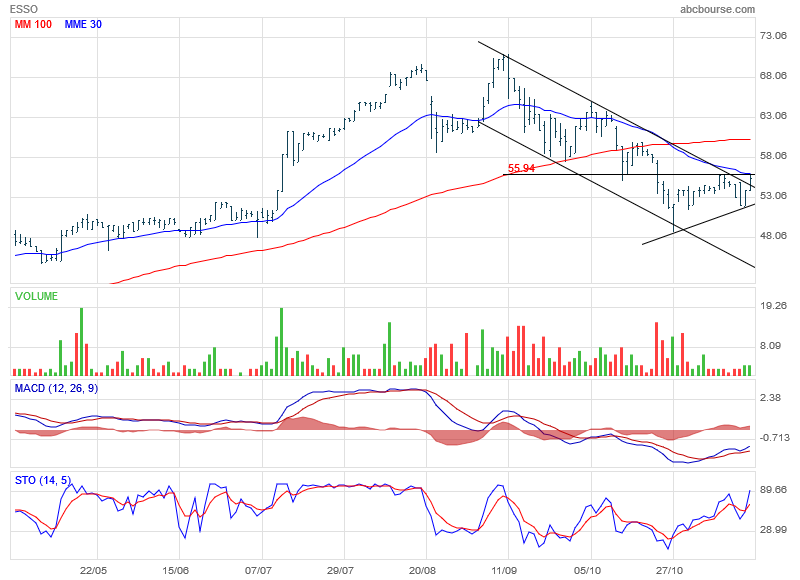This screenshot has width=800, height=580.
Task: Click the 27/10 date label
Action: [x=669, y=570]
